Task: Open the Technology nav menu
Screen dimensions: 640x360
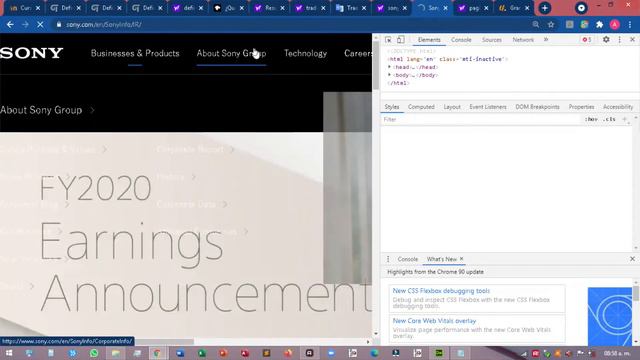Action: tap(305, 53)
